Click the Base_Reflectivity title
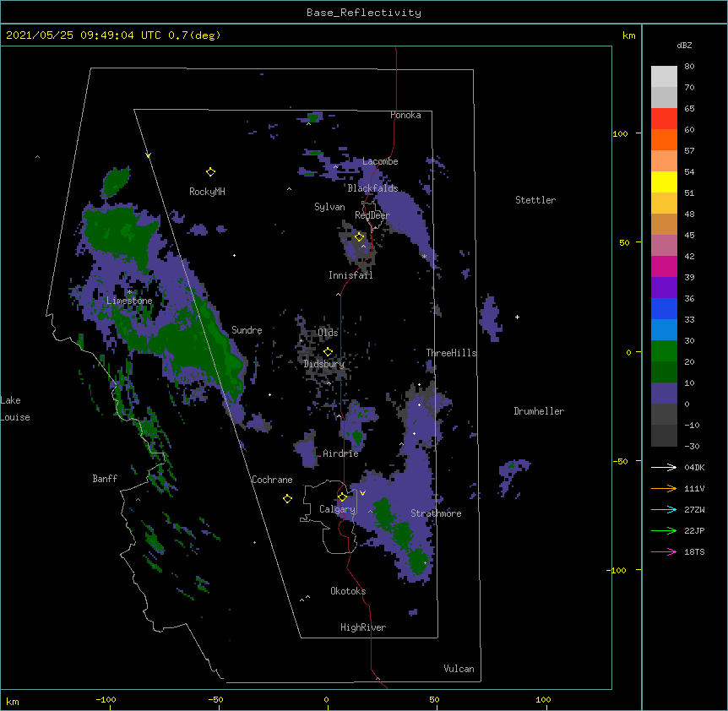The image size is (728, 711). (x=364, y=13)
